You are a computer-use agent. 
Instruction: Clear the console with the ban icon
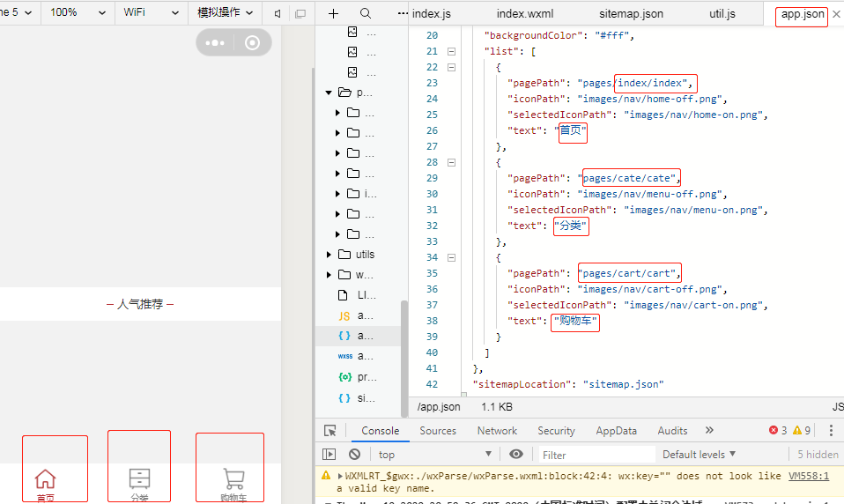pos(354,455)
